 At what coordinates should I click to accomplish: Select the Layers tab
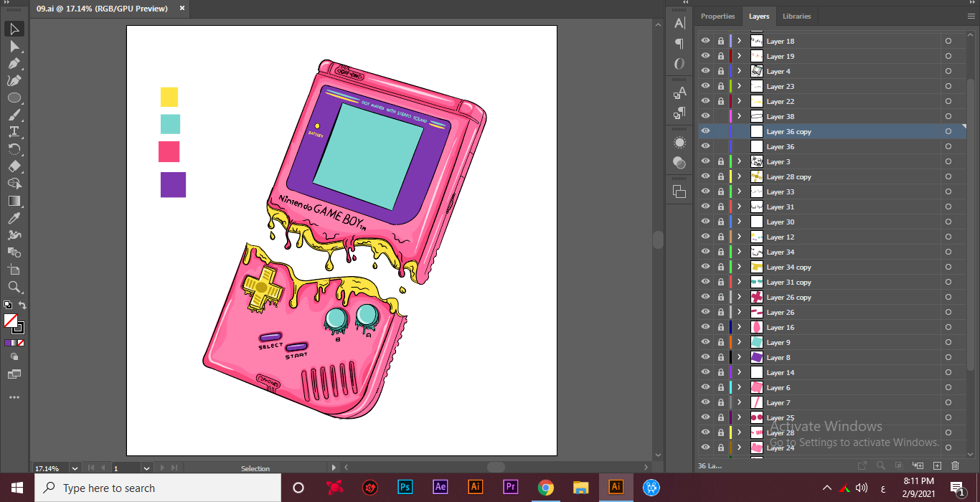(x=758, y=16)
